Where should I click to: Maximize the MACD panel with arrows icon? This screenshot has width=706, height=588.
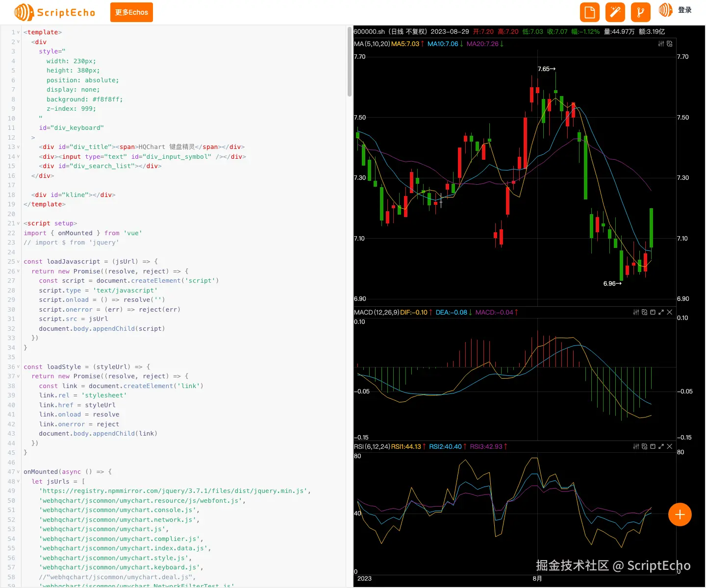[661, 312]
